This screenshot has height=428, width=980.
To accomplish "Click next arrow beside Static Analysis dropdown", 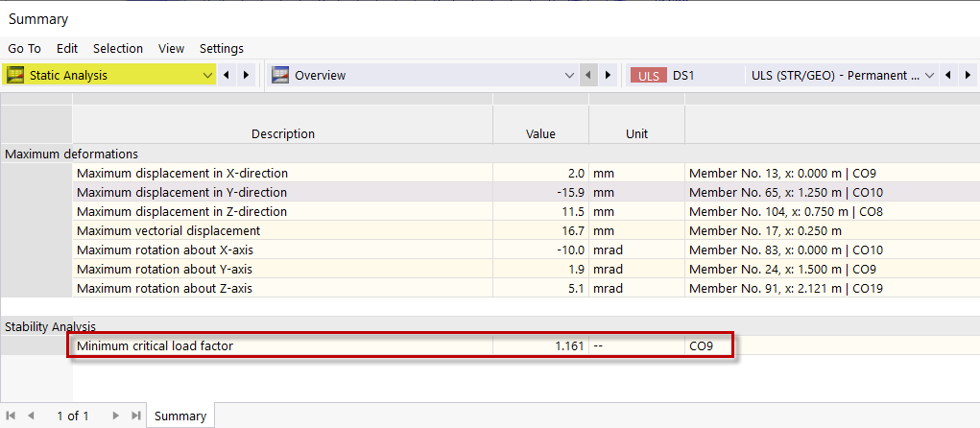I will pos(246,75).
